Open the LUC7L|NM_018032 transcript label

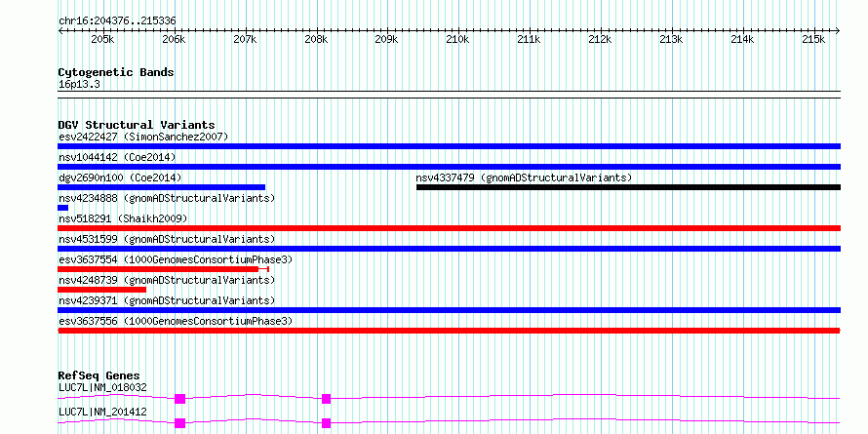[x=102, y=387]
